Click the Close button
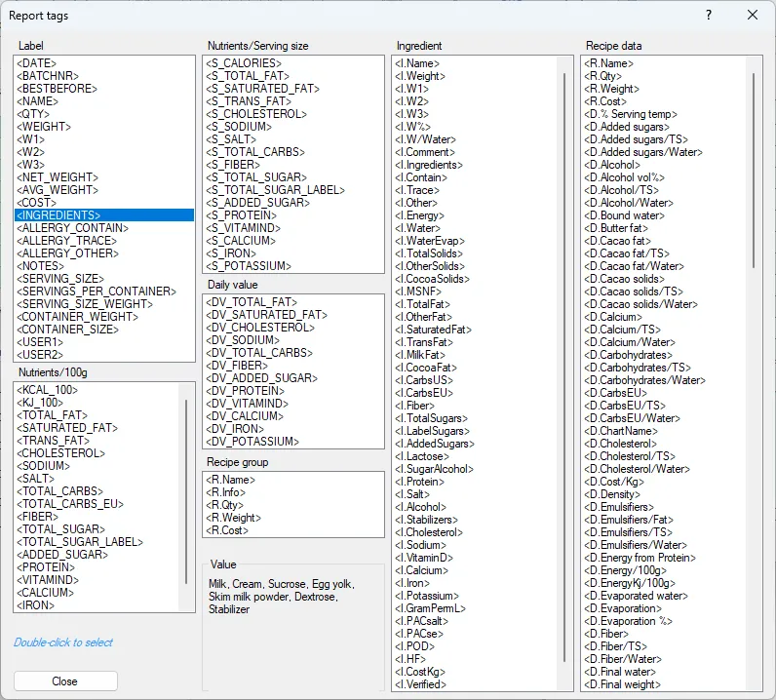Image resolution: width=776 pixels, height=700 pixels. [65, 681]
